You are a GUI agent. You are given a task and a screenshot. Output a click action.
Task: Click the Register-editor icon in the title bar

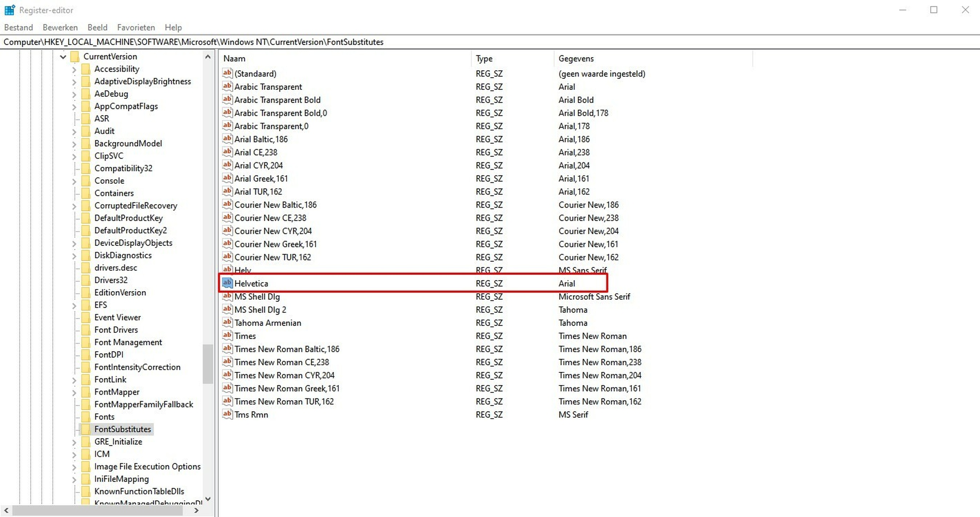point(9,10)
